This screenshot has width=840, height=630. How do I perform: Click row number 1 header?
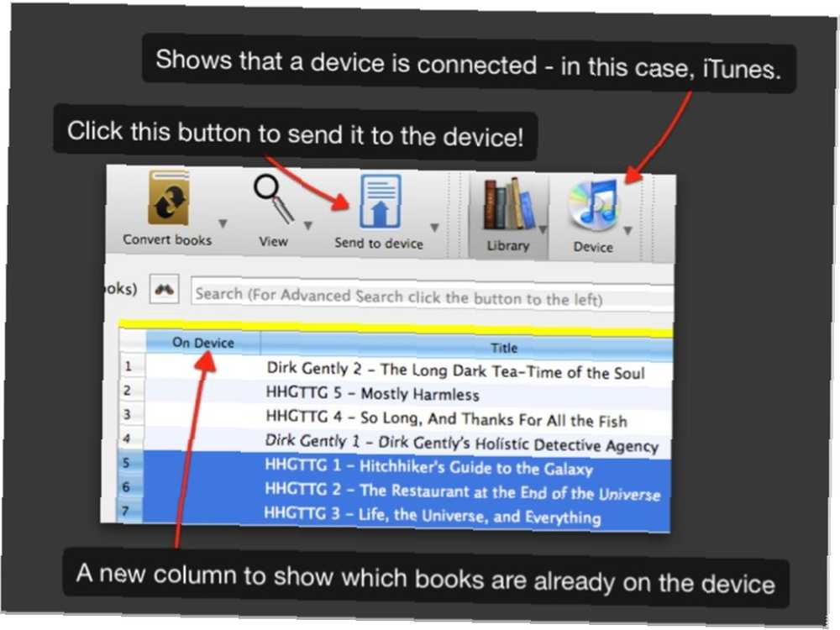132,366
